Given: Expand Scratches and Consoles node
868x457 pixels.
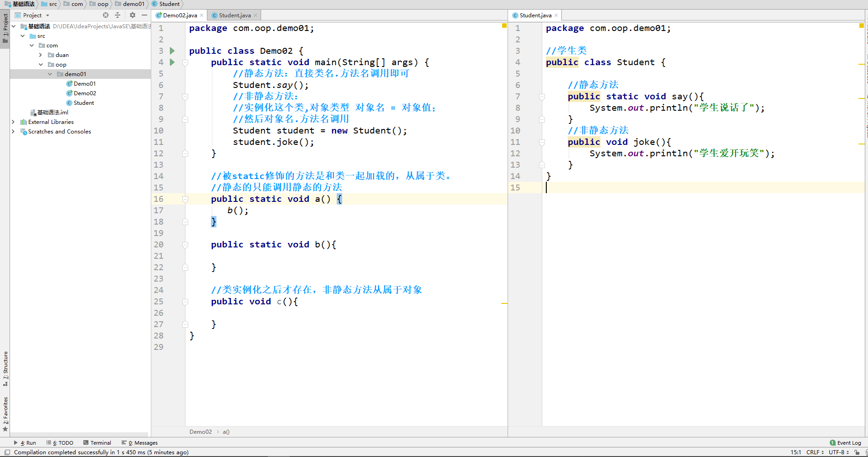Looking at the screenshot, I should click(x=14, y=132).
